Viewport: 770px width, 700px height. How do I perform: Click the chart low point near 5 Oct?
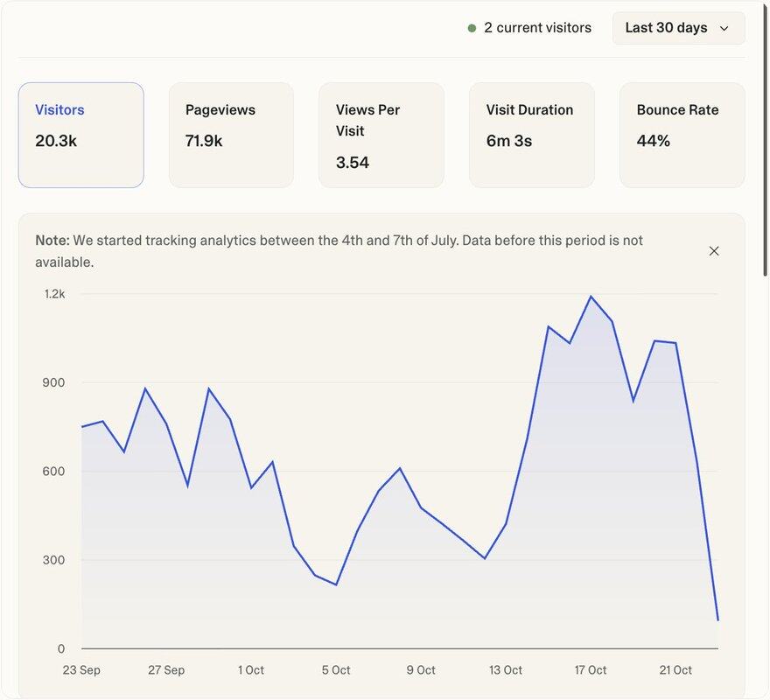(336, 584)
